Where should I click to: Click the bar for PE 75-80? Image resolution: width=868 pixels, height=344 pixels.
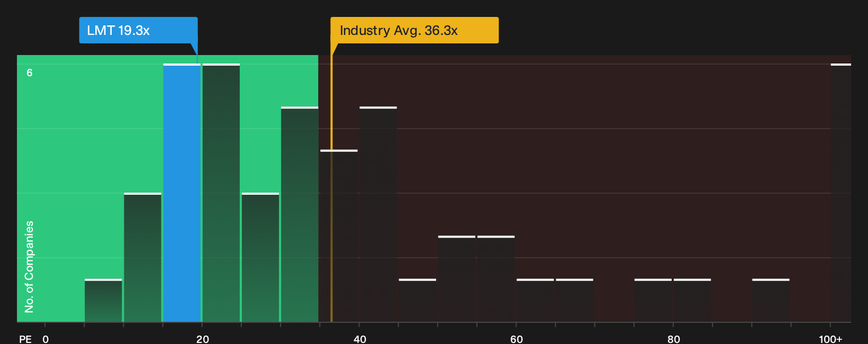[x=653, y=300]
